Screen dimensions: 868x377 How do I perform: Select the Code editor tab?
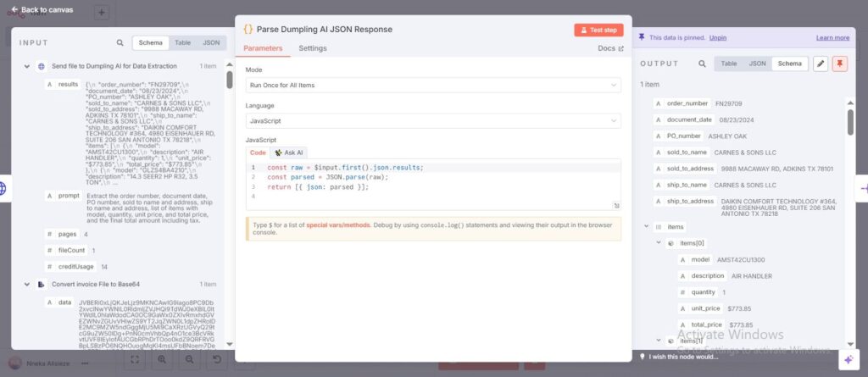(258, 152)
